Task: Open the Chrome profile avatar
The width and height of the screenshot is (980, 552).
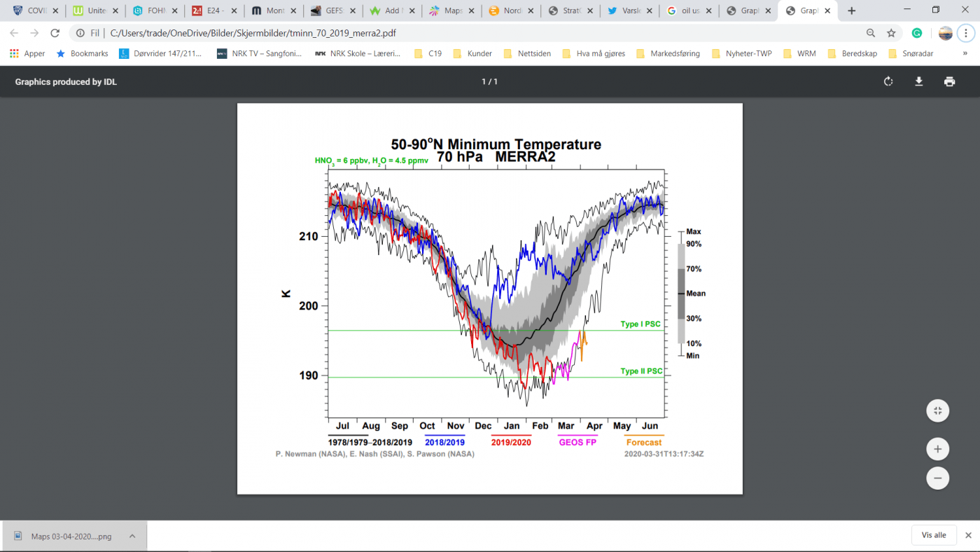Action: (x=945, y=33)
